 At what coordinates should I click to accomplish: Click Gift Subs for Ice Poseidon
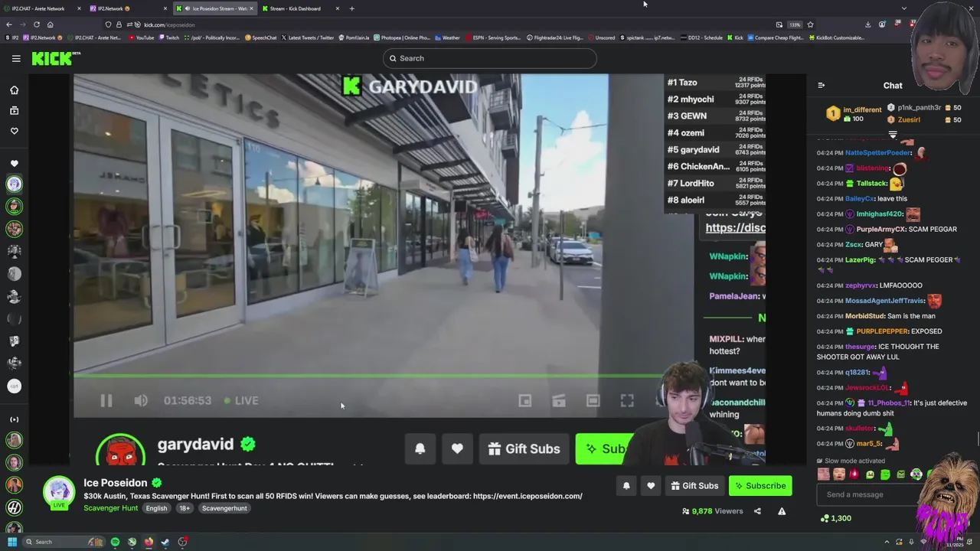tap(694, 486)
